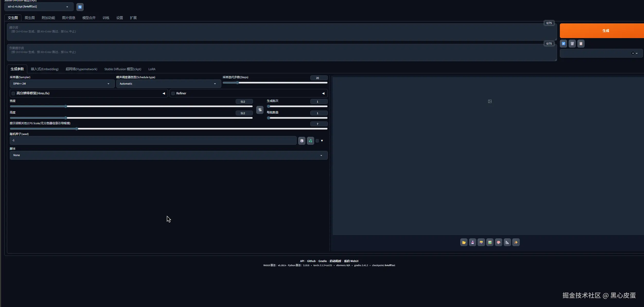Clear the prompt with the trash icon

[572, 43]
